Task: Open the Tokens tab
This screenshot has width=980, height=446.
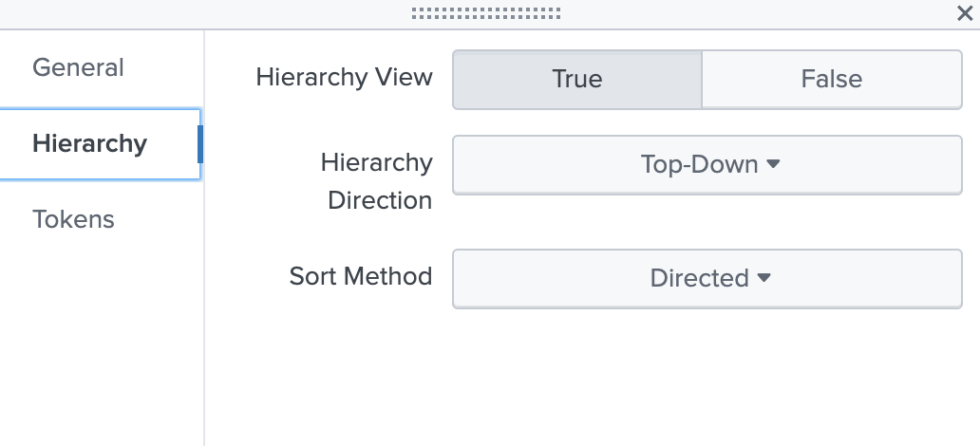Action: click(73, 219)
